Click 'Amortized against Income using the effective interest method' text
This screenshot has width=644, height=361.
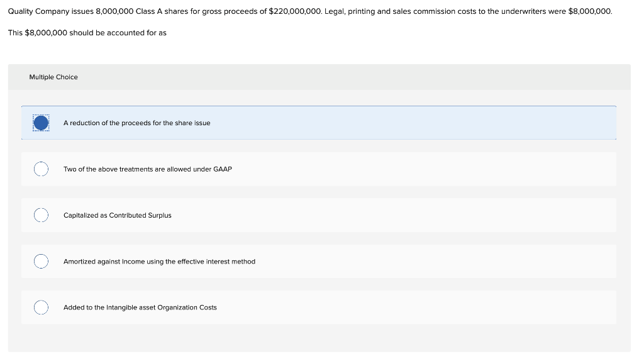[x=159, y=262]
